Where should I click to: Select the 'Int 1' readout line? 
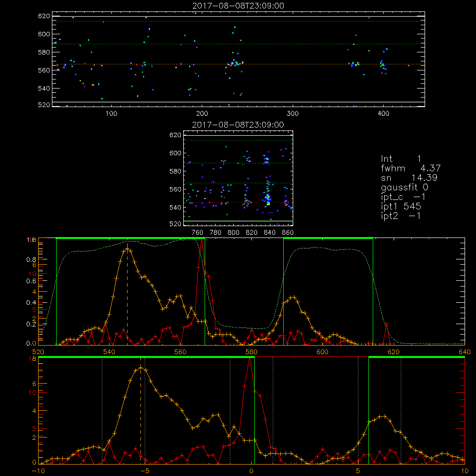tap(401, 159)
